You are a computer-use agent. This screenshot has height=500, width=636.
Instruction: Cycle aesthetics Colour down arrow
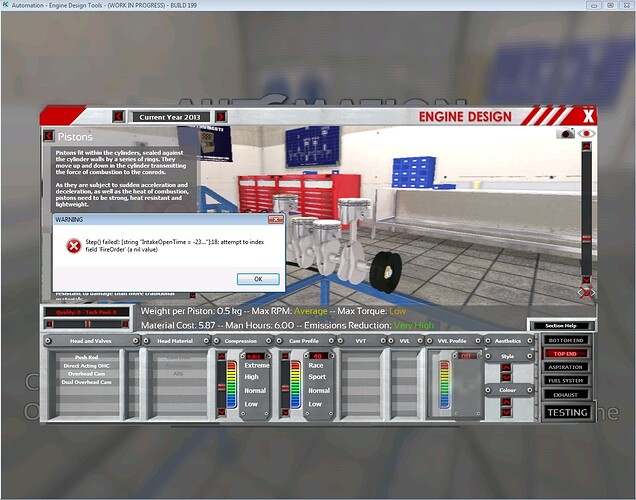506,412
